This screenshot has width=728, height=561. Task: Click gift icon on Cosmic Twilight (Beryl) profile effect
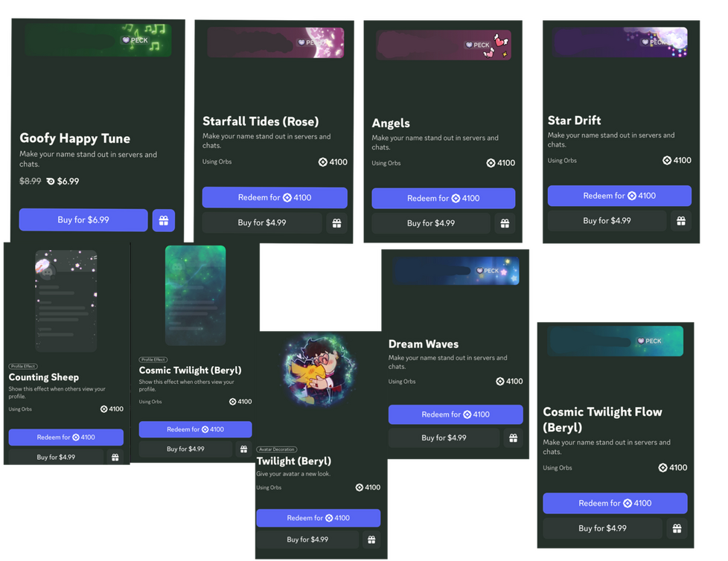click(243, 449)
